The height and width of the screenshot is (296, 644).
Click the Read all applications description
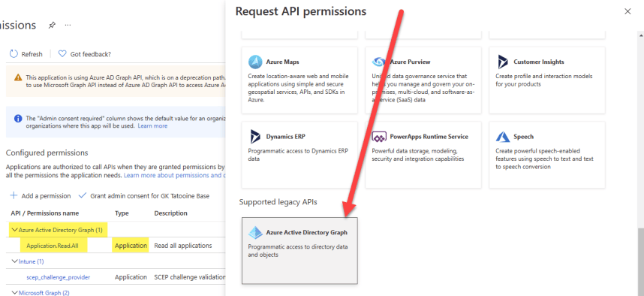click(183, 246)
